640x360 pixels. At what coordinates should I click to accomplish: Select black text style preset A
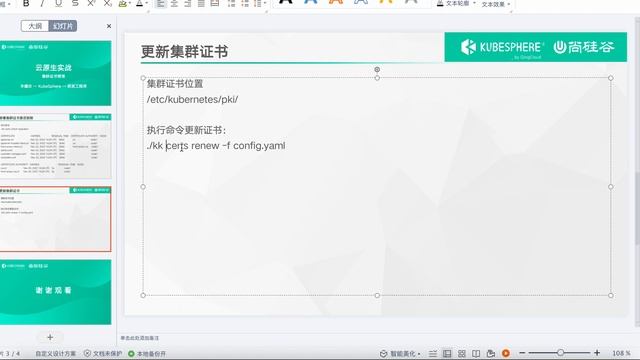286,2
